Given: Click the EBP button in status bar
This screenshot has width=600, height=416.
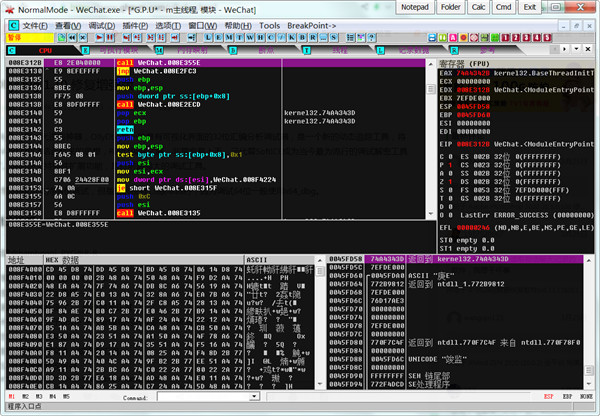Looking at the screenshot, I should [567, 396].
